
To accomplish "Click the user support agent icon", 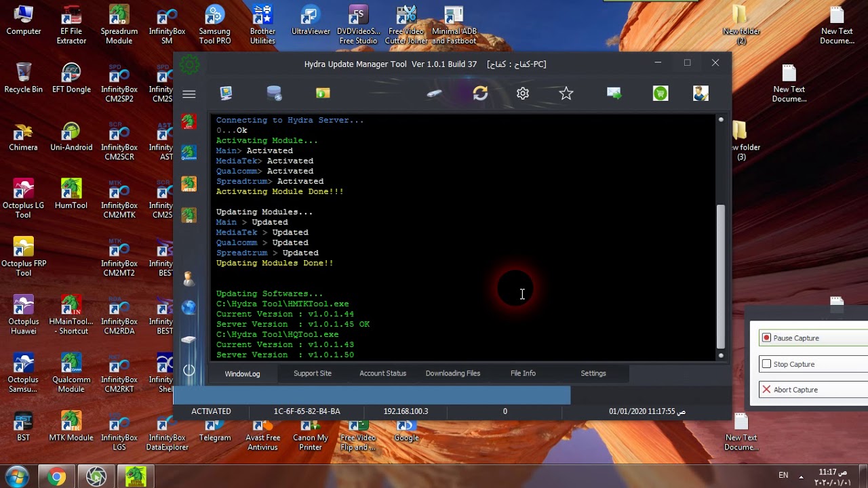I will click(x=701, y=94).
